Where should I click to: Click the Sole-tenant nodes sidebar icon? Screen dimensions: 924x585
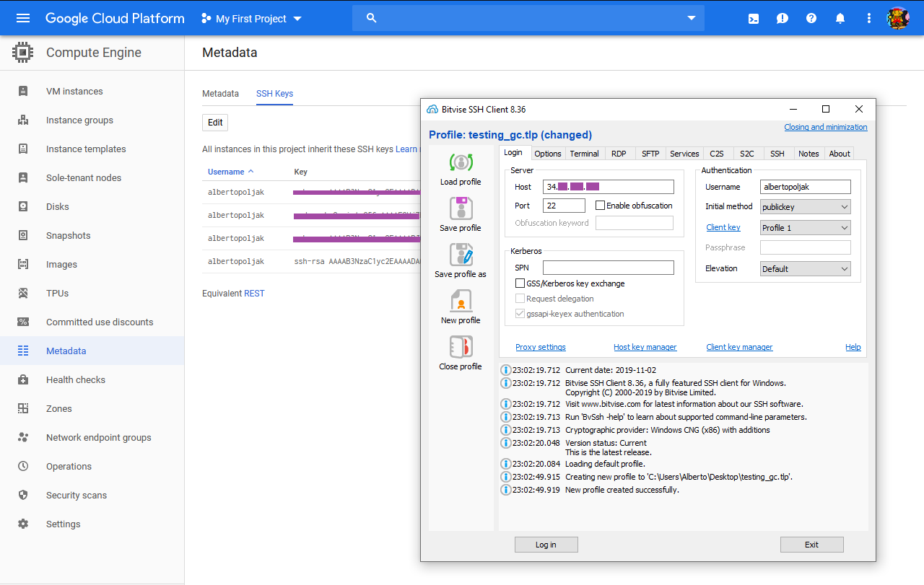pos(23,178)
